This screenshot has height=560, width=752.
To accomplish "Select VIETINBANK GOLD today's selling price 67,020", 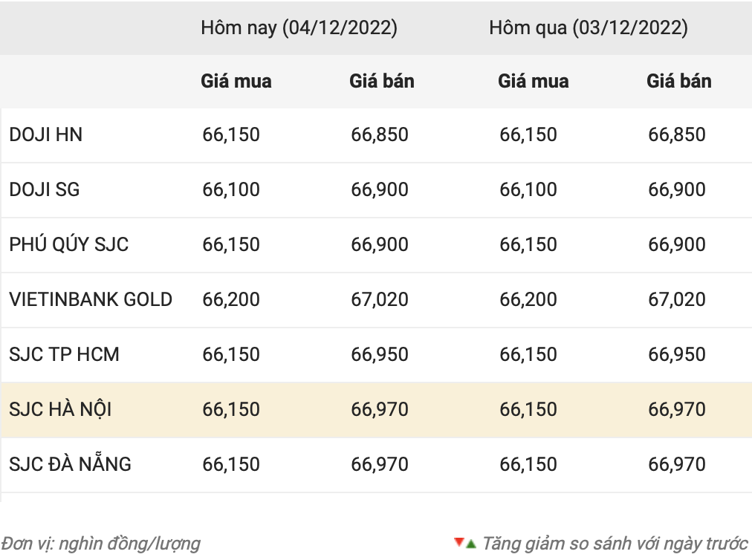I will tap(380, 299).
